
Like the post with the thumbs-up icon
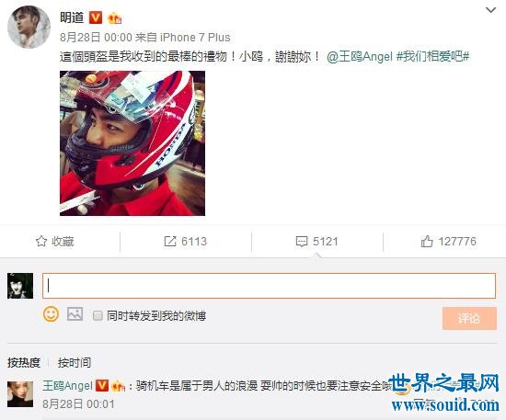427,241
